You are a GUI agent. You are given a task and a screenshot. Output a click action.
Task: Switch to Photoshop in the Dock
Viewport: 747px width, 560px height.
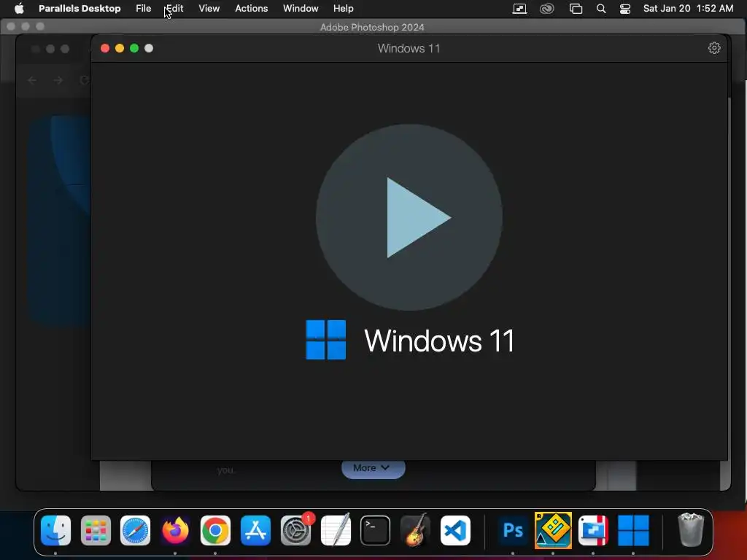pyautogui.click(x=513, y=531)
